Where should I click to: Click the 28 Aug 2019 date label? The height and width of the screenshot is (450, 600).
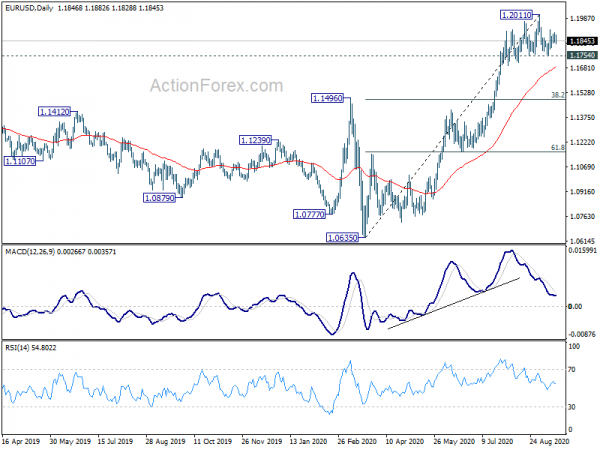[165, 442]
